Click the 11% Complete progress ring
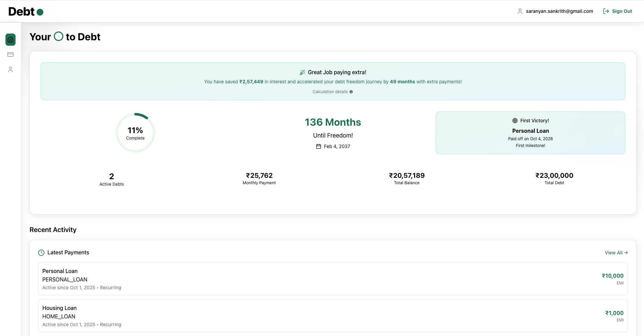Screen dimensions: 644x336 click(x=135, y=133)
